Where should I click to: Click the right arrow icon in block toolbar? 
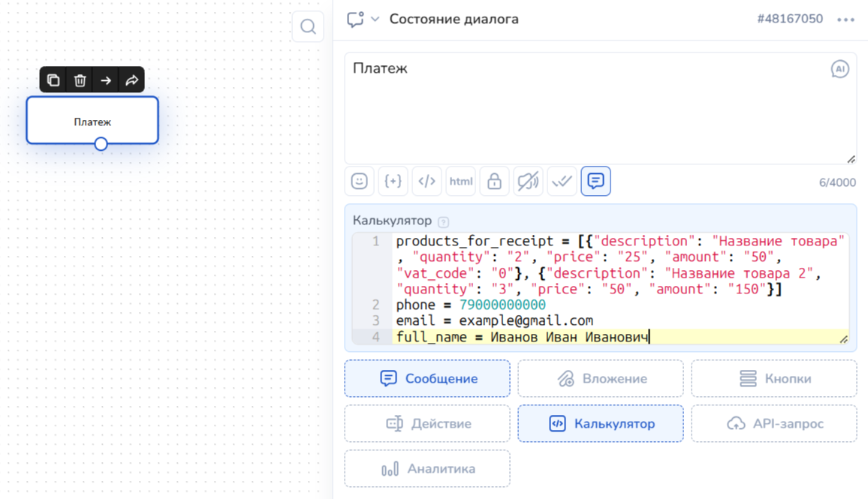coord(106,80)
